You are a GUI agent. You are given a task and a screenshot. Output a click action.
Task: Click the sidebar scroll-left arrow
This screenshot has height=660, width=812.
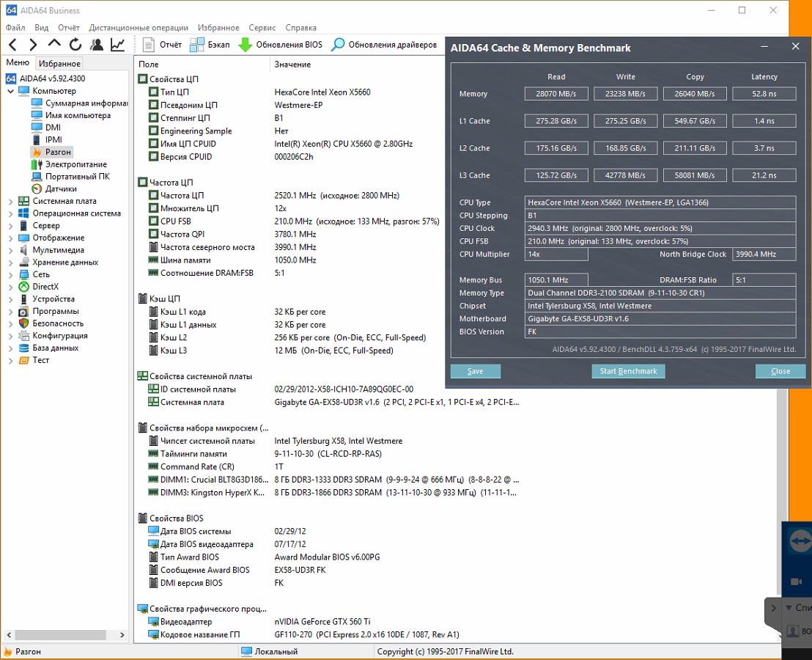click(x=8, y=634)
